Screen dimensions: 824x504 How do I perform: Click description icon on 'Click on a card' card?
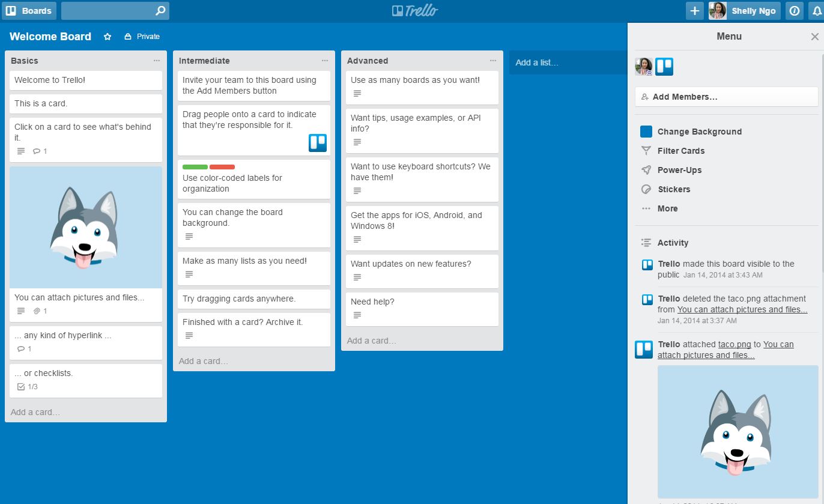tap(21, 151)
